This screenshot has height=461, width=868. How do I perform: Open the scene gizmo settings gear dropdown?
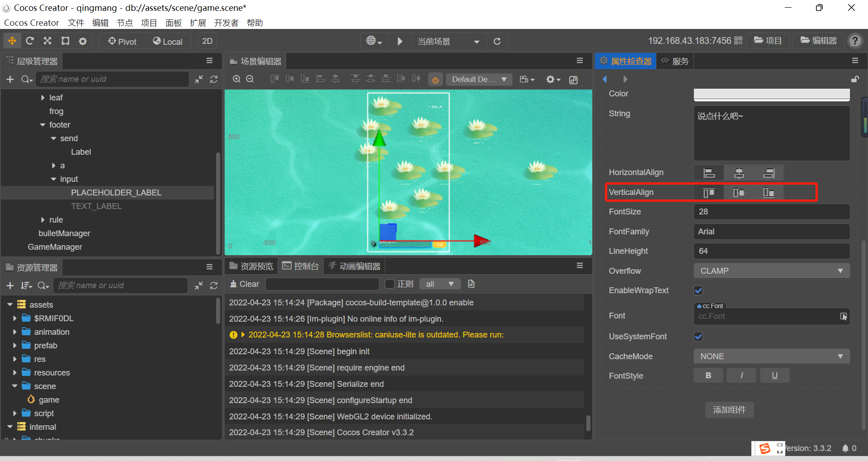point(553,80)
